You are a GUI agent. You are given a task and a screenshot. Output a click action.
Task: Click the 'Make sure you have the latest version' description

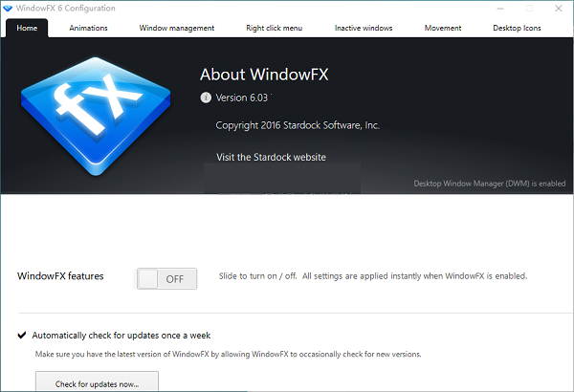click(228, 355)
